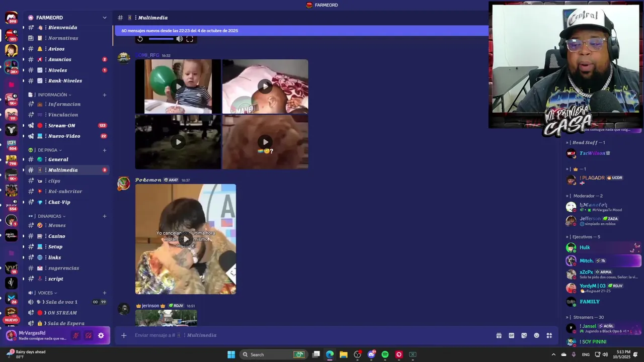
Task: Open the GIF picker
Action: (x=511, y=335)
